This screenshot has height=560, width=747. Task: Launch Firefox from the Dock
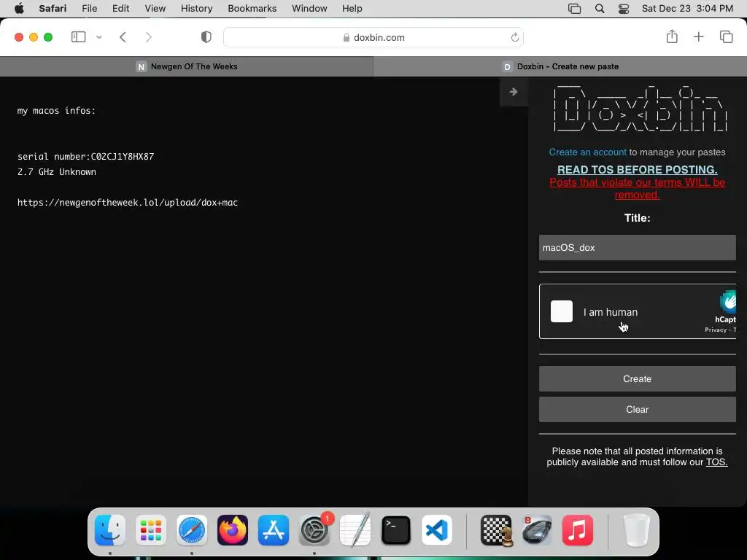pyautogui.click(x=233, y=530)
